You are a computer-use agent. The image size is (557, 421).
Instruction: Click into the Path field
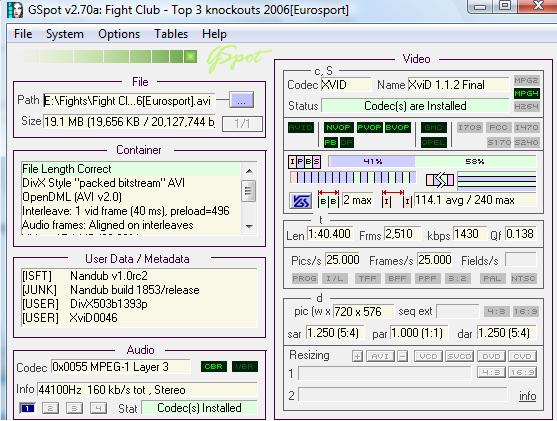coord(129,101)
